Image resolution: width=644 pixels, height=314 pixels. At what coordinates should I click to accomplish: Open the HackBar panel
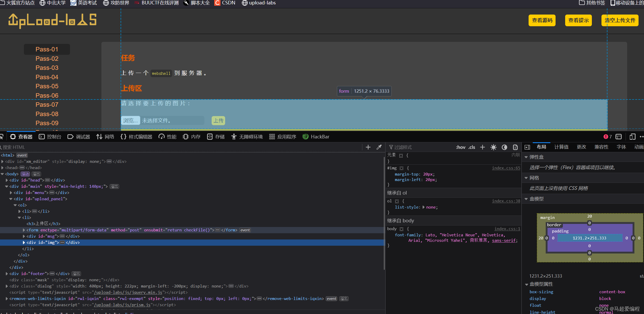pos(316,137)
